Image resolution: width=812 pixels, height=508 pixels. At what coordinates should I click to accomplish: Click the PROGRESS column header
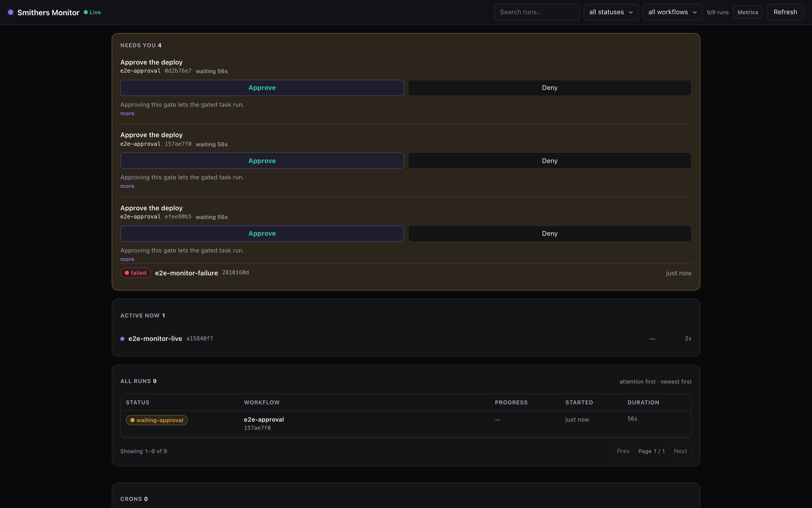(511, 403)
